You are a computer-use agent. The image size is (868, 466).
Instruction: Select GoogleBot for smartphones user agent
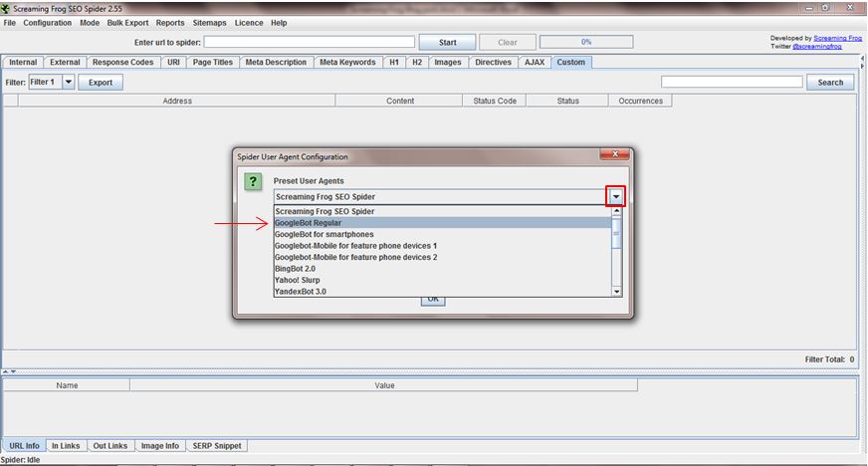point(443,234)
